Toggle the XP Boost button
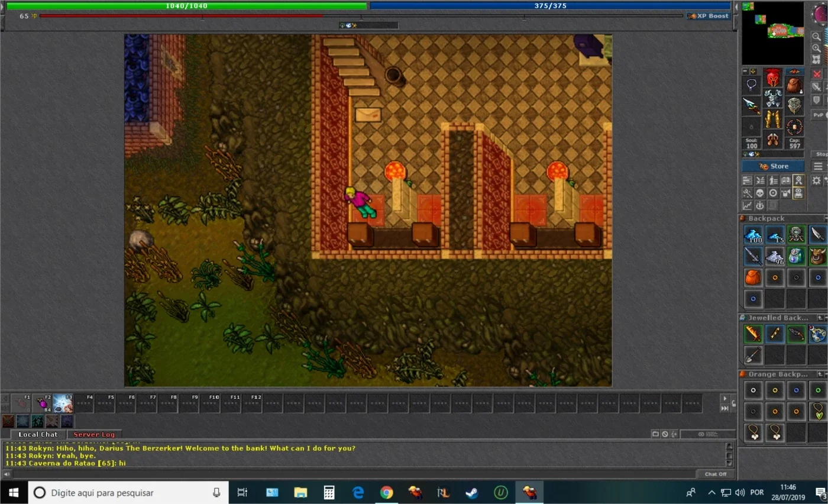The image size is (828, 504). pos(709,16)
